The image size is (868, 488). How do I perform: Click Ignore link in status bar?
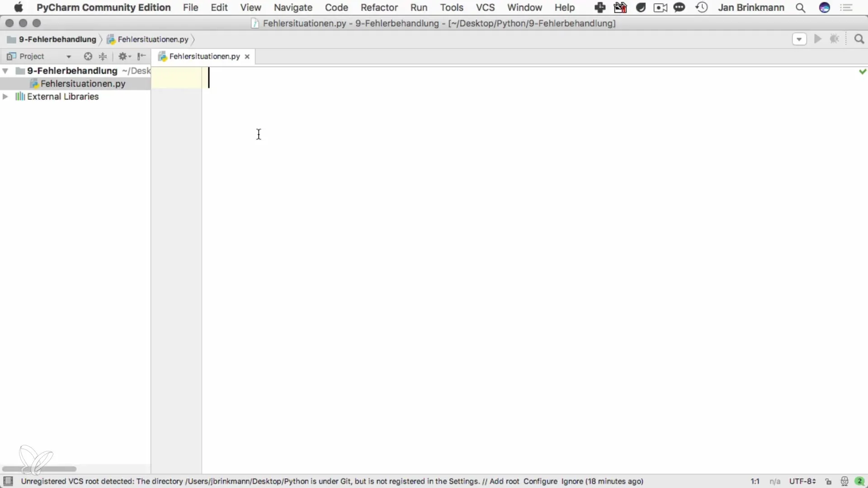point(572,481)
